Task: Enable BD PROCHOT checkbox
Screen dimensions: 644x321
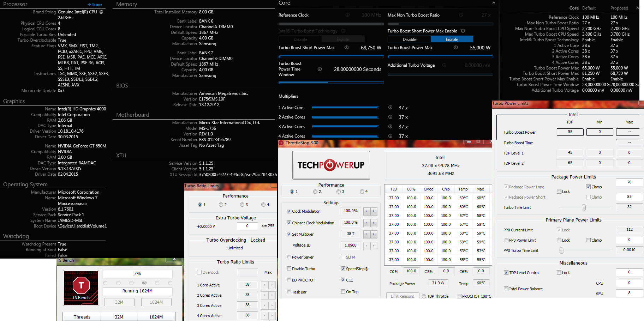Action: pyautogui.click(x=289, y=280)
